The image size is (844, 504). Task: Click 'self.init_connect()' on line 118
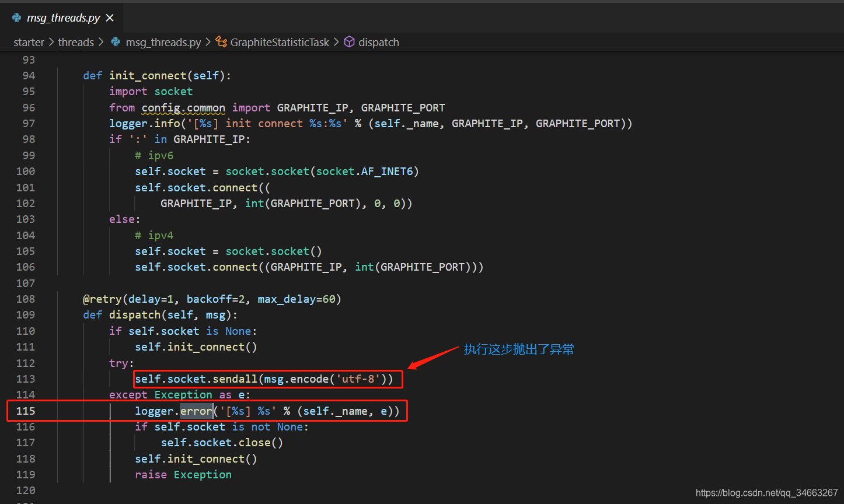pyautogui.click(x=196, y=459)
